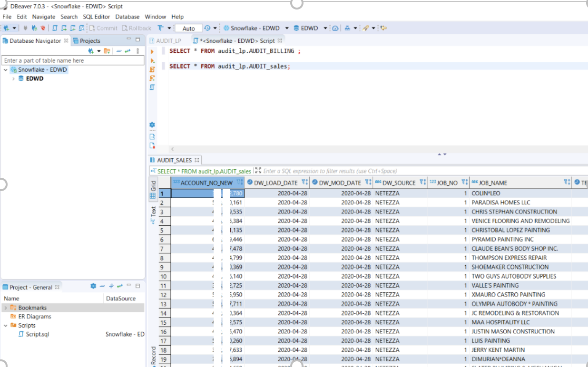Expand the Bookmarks folder
The width and height of the screenshot is (588, 367).
[x=5, y=308]
